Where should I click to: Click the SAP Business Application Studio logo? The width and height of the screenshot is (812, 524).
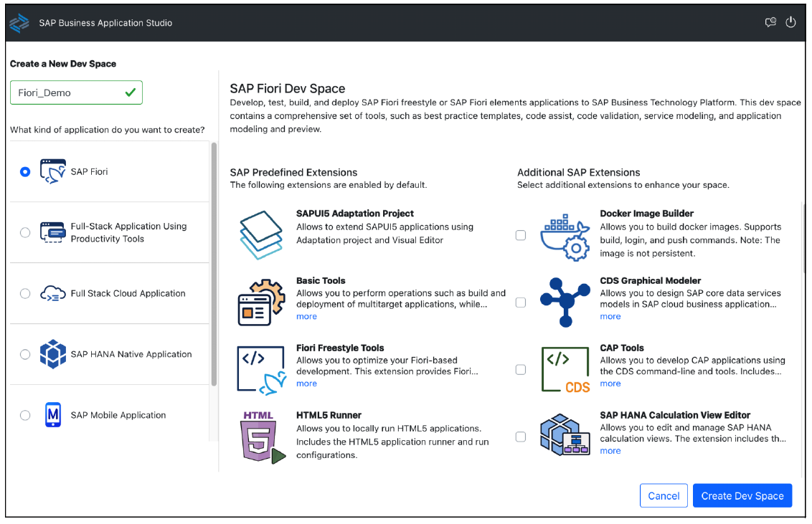tap(19, 22)
